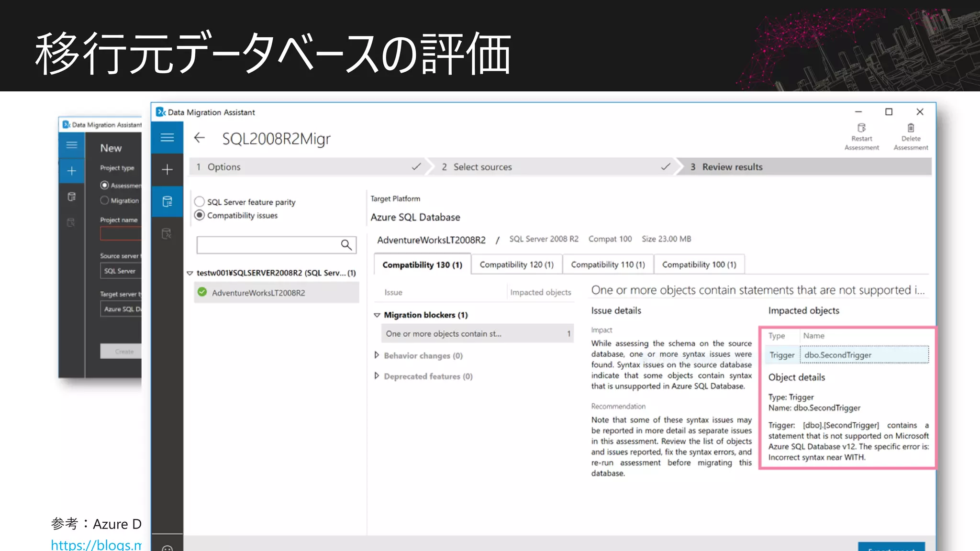The height and width of the screenshot is (551, 980).
Task: Click plus icon in background window sidebar
Action: tap(72, 171)
